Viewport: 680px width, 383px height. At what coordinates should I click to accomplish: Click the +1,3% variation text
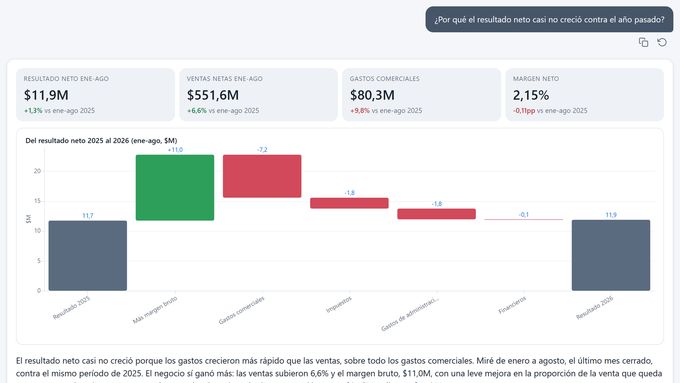tap(33, 111)
